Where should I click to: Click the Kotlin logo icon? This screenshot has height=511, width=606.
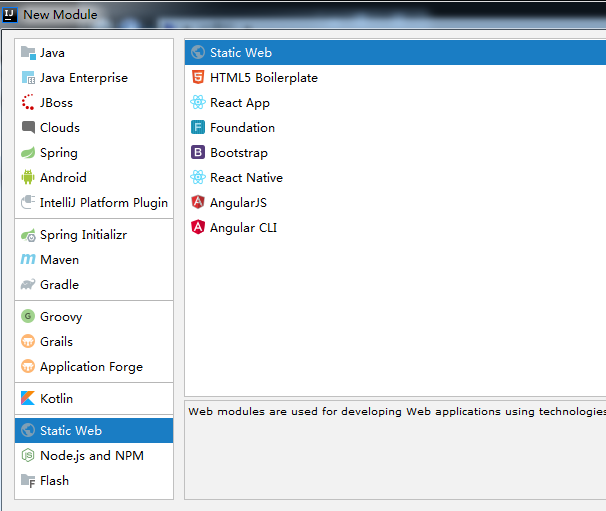pyautogui.click(x=28, y=398)
